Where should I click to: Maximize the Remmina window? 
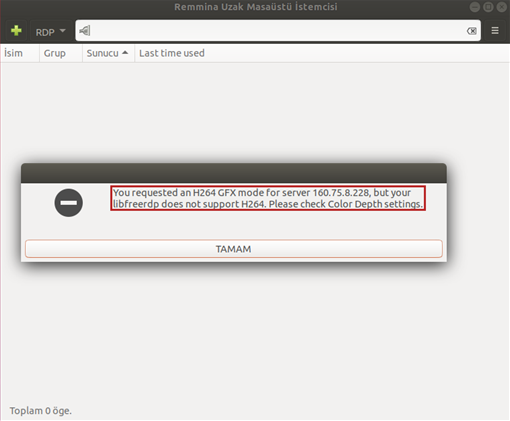pyautogui.click(x=488, y=7)
